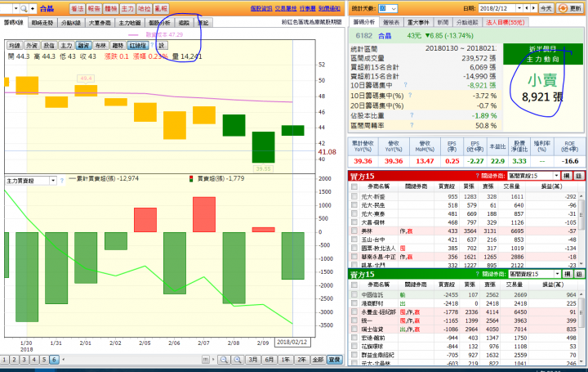Click the 賣方15 list vertical scrollbar
Image resolution: width=588 pixels, height=372 pixels.
click(581, 326)
